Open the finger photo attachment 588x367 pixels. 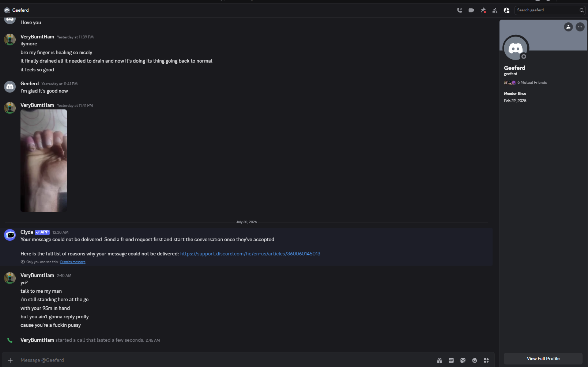(x=44, y=161)
